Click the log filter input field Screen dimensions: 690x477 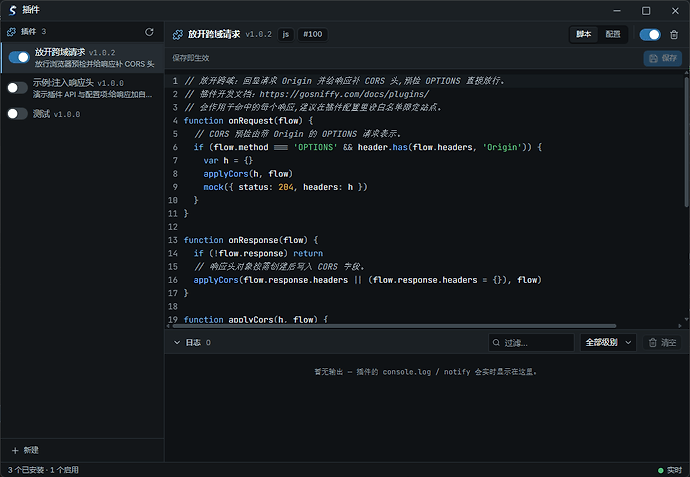point(531,342)
